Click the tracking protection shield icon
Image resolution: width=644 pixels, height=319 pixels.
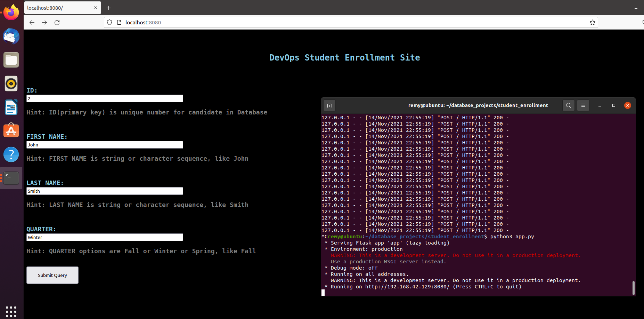(x=109, y=22)
